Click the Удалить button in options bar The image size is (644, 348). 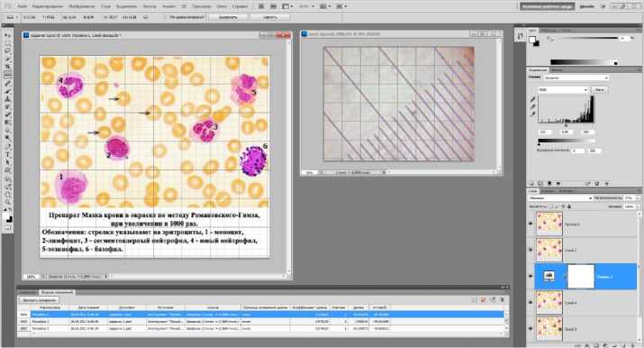click(270, 17)
